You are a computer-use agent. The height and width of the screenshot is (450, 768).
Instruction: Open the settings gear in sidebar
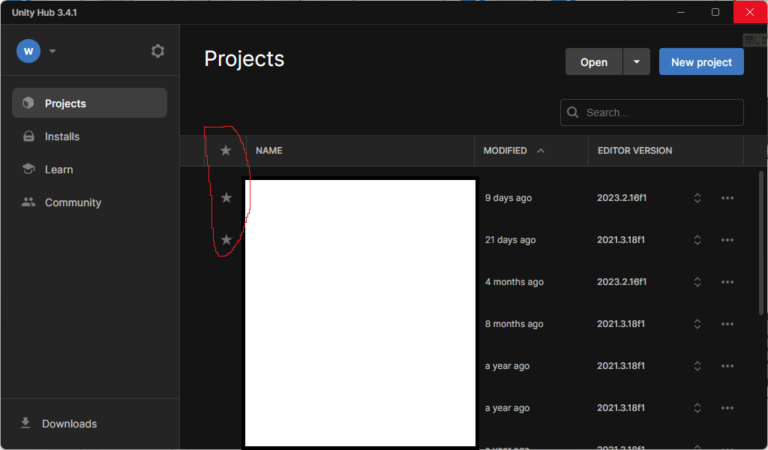[157, 51]
